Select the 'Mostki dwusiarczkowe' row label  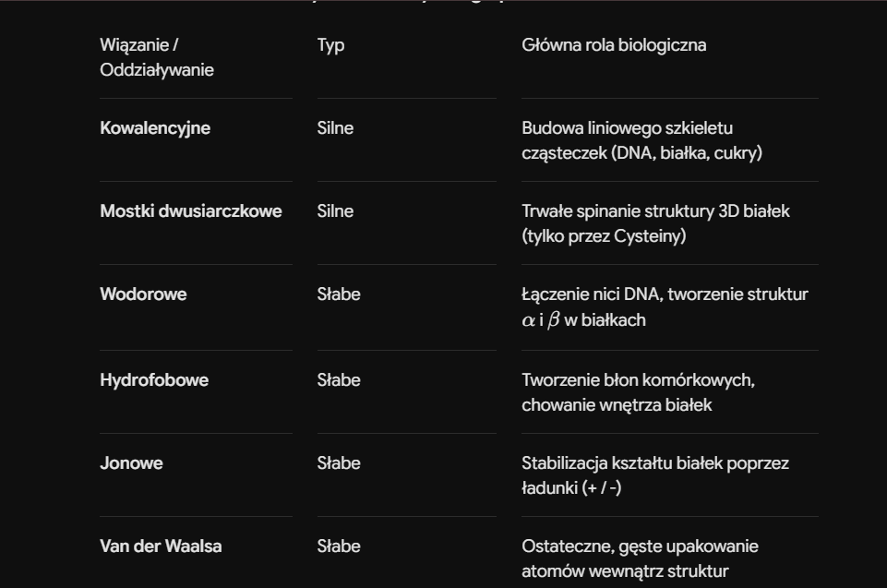pyautogui.click(x=191, y=211)
